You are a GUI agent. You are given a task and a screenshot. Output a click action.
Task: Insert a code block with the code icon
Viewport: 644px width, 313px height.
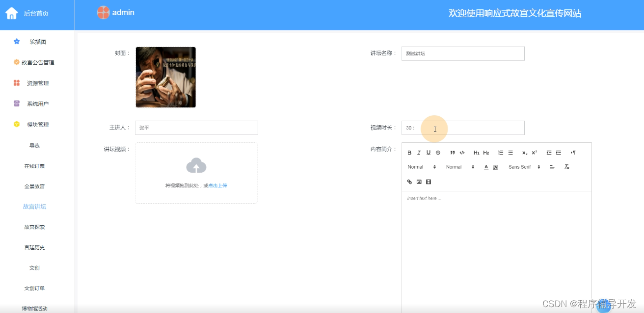[462, 153]
